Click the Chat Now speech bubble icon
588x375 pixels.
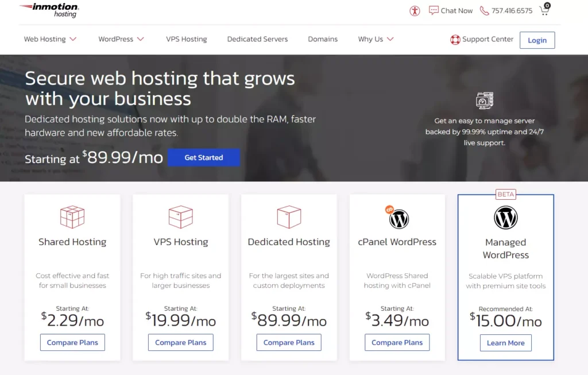pos(434,10)
